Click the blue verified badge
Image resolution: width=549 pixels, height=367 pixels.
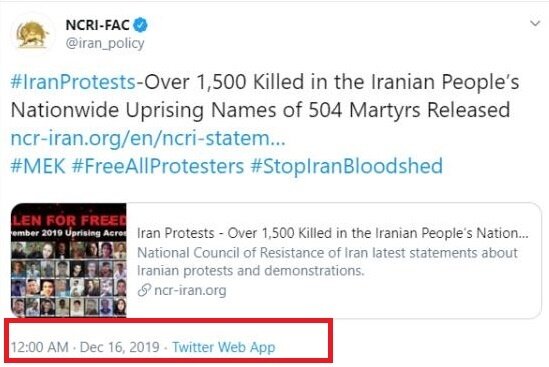click(x=140, y=25)
